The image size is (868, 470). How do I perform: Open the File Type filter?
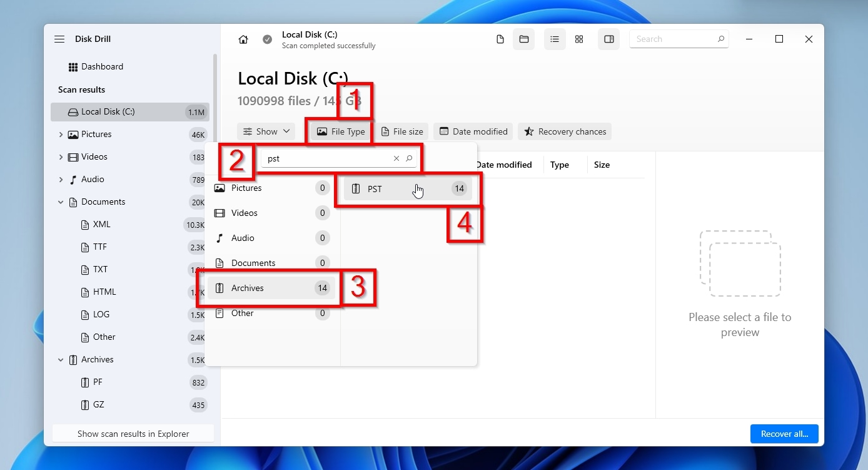pos(341,131)
